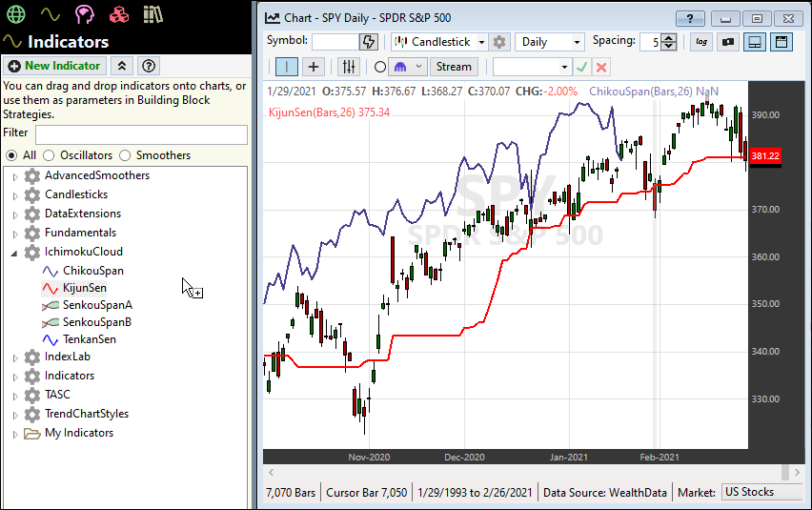812x510 pixels.
Task: Expand the AdvancedSmoothers tree node
Action: point(15,177)
